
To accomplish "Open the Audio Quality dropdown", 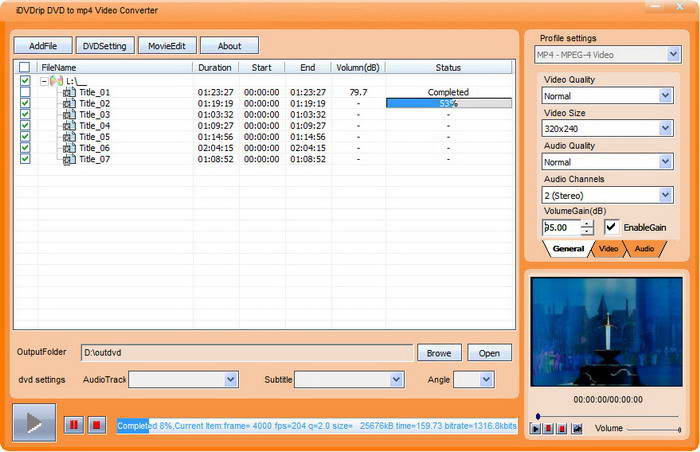I will pos(666,162).
